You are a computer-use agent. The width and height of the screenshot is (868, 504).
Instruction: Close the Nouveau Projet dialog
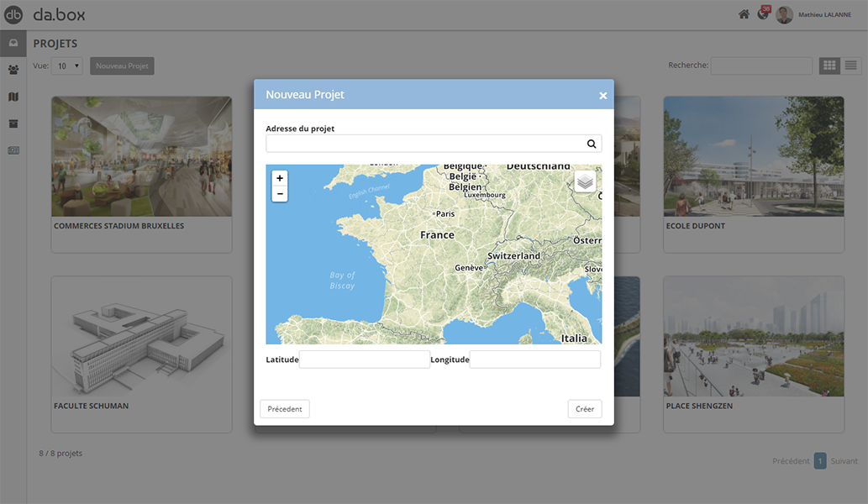tap(602, 96)
